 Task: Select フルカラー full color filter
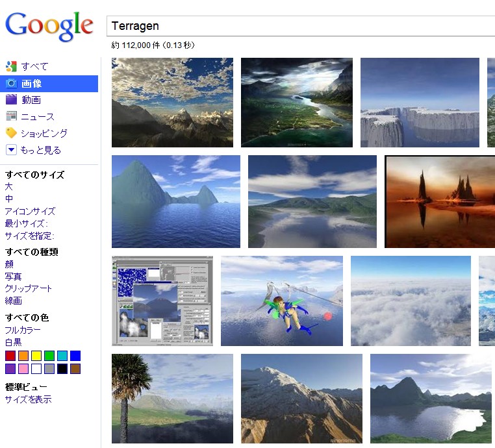[x=23, y=330]
